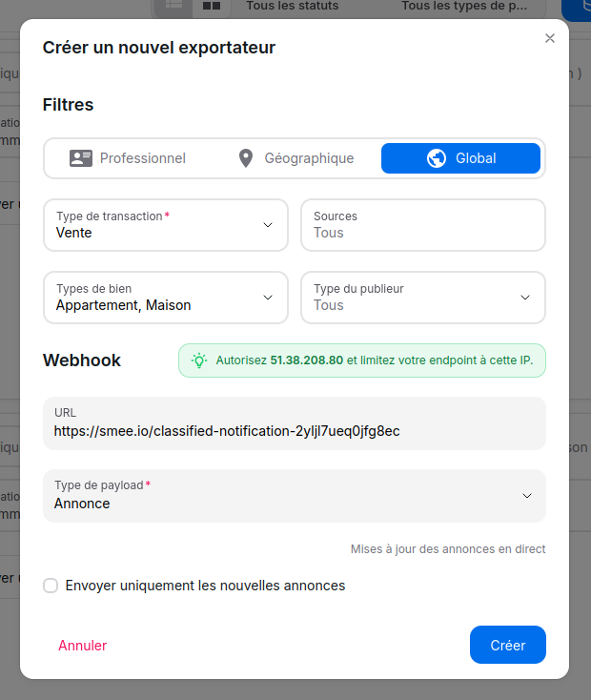591x700 pixels.
Task: Select the Professionnel filter tab
Action: coord(128,158)
